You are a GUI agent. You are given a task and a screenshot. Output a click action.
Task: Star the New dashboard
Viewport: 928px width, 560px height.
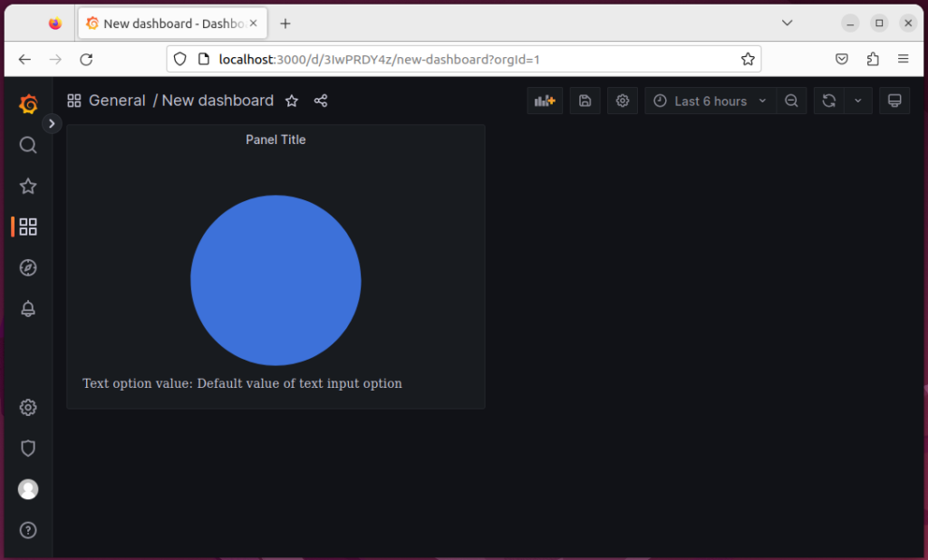click(x=292, y=101)
